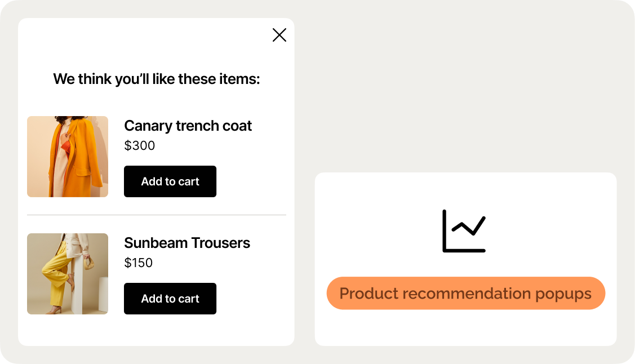
Task: Click the short white block in trousers photo
Action: click(x=103, y=294)
